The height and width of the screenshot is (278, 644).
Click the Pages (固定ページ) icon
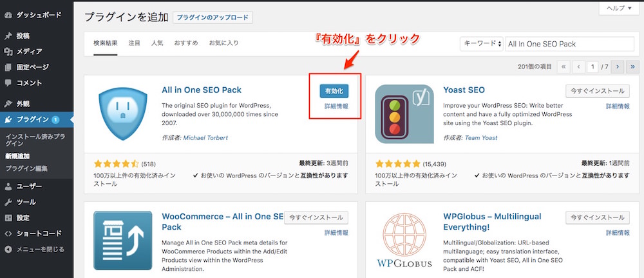coord(8,68)
